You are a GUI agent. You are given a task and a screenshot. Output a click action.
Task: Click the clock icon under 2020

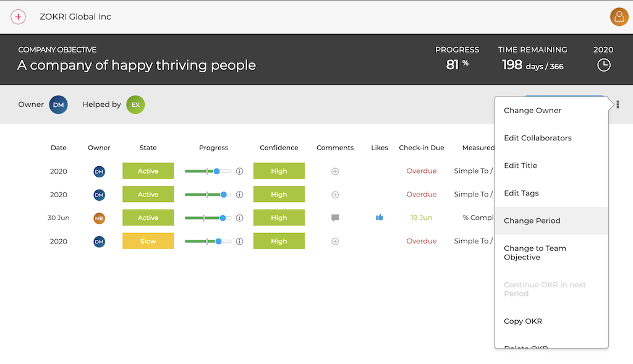(x=603, y=65)
